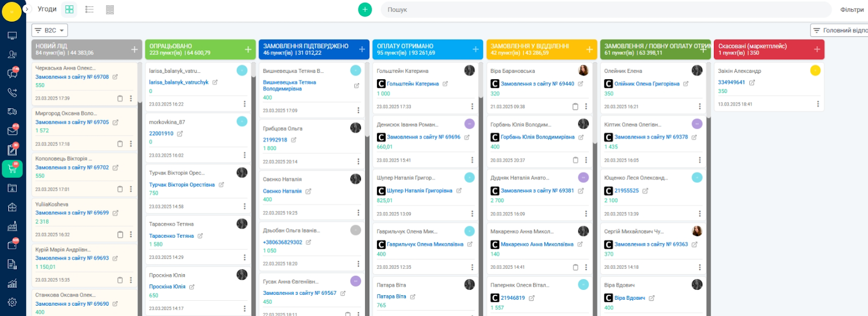Click clipboard icon on Віра Барановська card
This screenshot has width=868, height=316.
575,106
